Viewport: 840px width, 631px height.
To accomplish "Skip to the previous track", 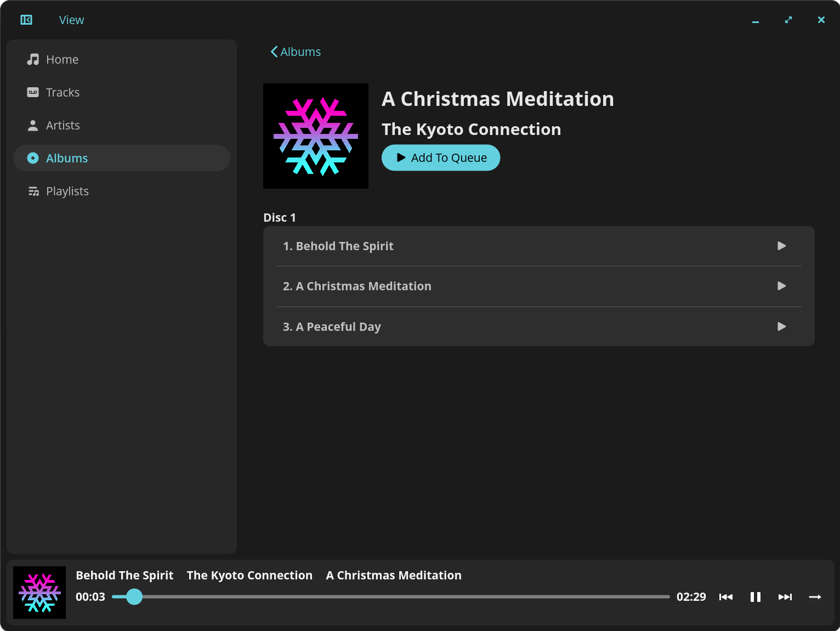I will 725,597.
